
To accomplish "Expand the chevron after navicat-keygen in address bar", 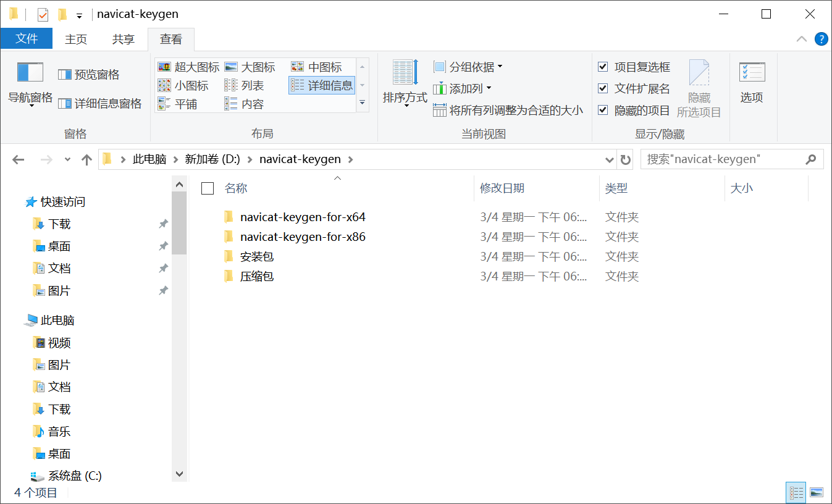I will 351,159.
